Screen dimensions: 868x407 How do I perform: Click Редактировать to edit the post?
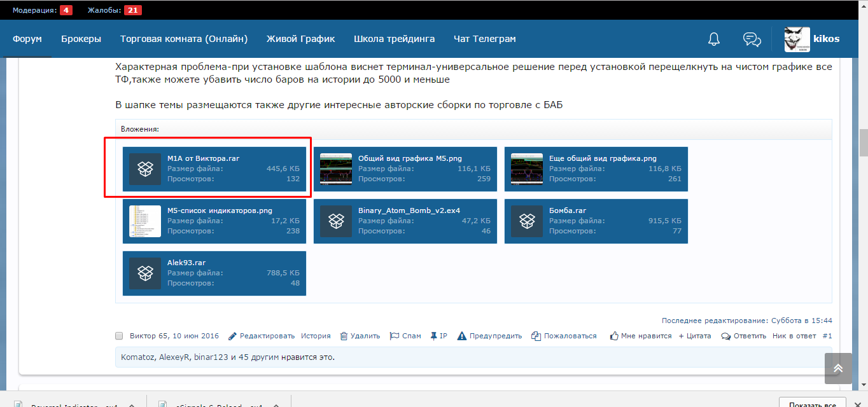(x=267, y=336)
